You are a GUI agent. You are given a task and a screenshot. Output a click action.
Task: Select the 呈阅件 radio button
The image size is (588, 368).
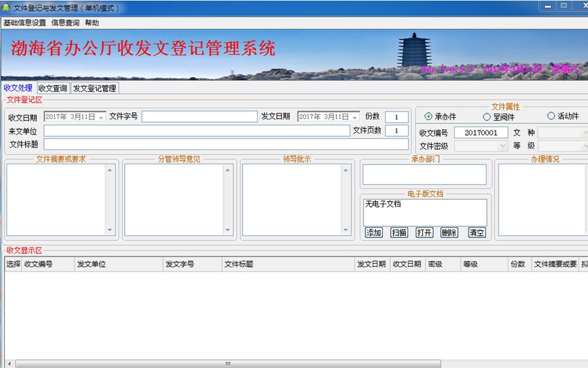(487, 117)
